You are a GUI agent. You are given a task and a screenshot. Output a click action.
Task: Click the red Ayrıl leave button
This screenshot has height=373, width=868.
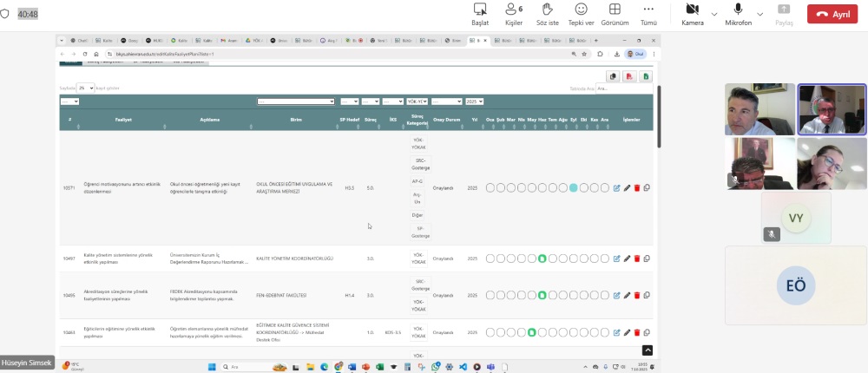point(832,15)
